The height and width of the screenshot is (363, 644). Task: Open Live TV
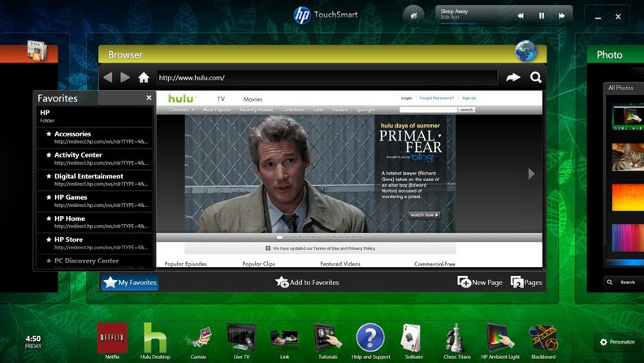pyautogui.click(x=241, y=341)
